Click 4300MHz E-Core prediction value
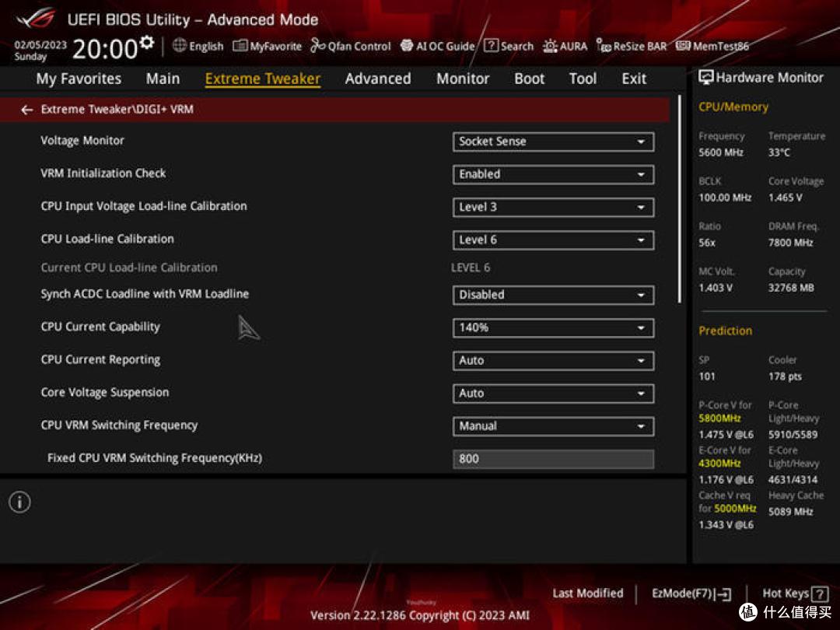 (x=719, y=464)
